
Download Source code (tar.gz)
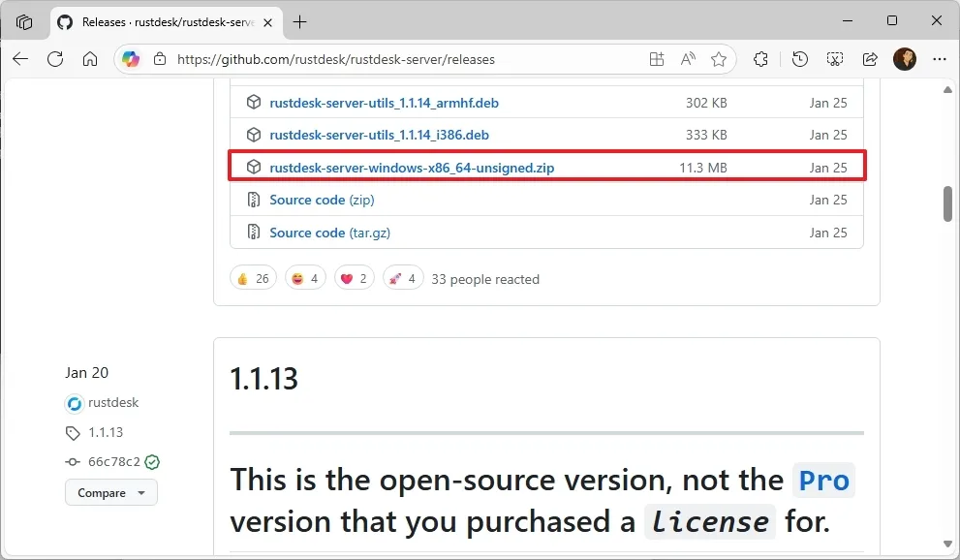click(x=329, y=233)
